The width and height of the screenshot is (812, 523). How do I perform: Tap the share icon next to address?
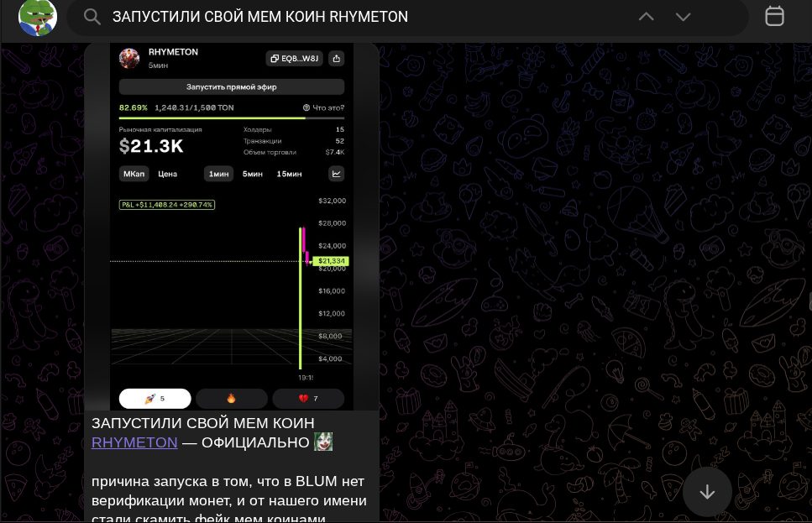pyautogui.click(x=337, y=59)
